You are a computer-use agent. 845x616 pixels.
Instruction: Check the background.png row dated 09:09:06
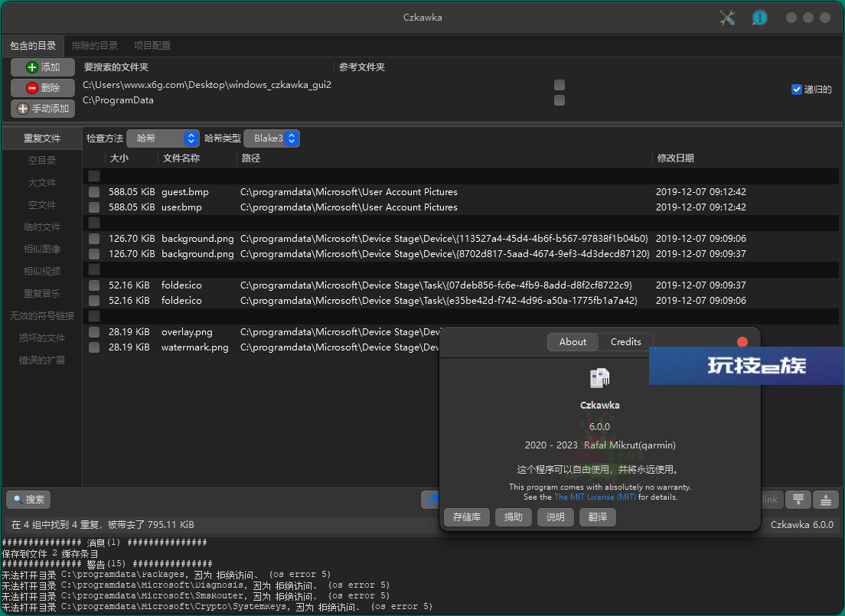coord(94,238)
